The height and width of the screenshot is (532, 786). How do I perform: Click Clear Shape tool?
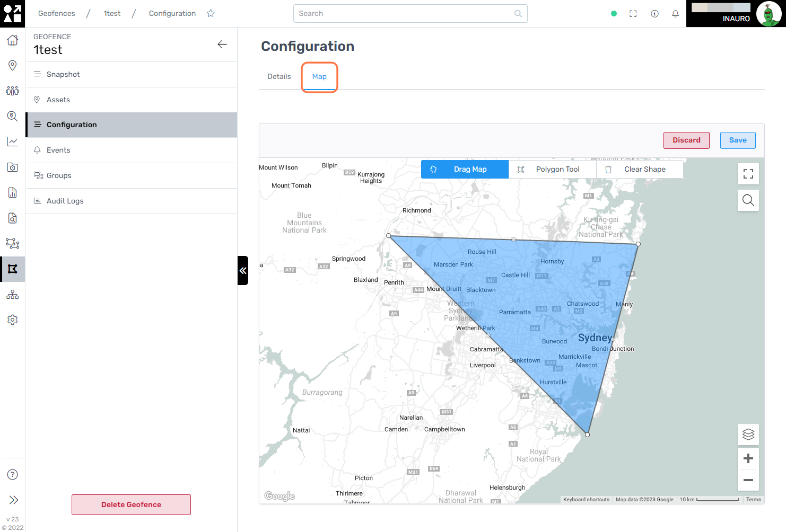[x=640, y=170]
